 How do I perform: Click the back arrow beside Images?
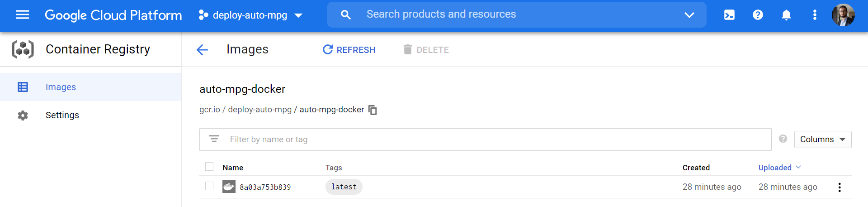tap(202, 50)
